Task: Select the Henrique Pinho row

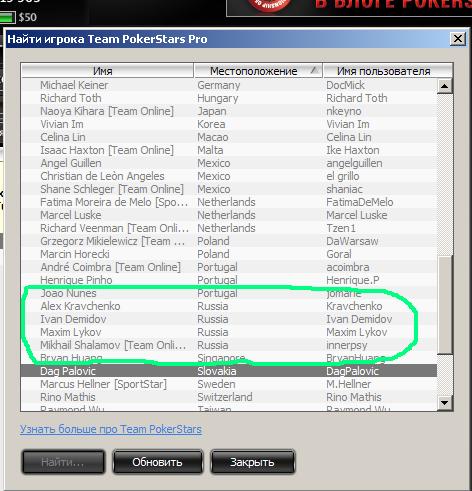Action: [229, 280]
